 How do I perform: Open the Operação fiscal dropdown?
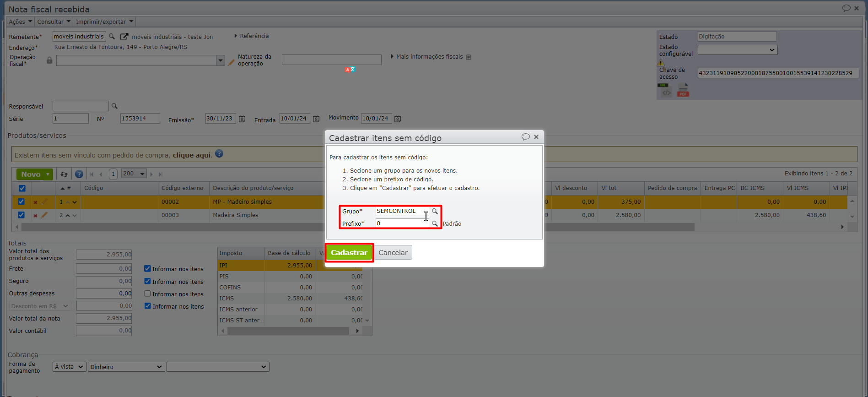[x=221, y=60]
